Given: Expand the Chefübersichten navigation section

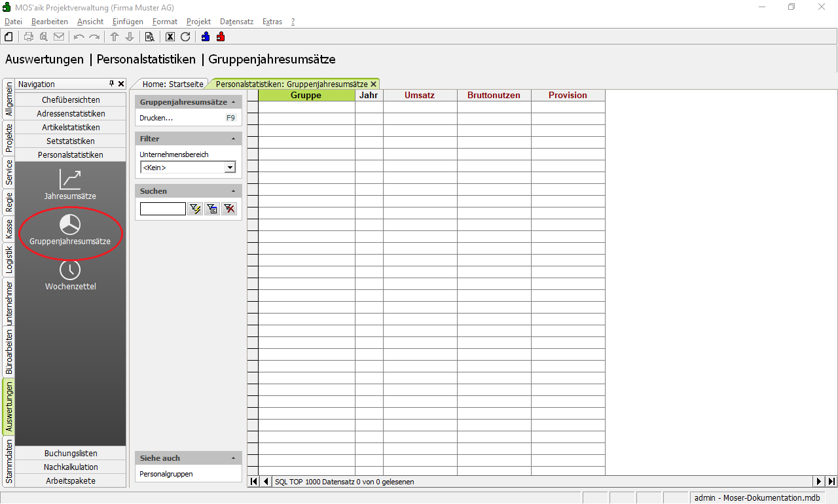Looking at the screenshot, I should (x=71, y=99).
